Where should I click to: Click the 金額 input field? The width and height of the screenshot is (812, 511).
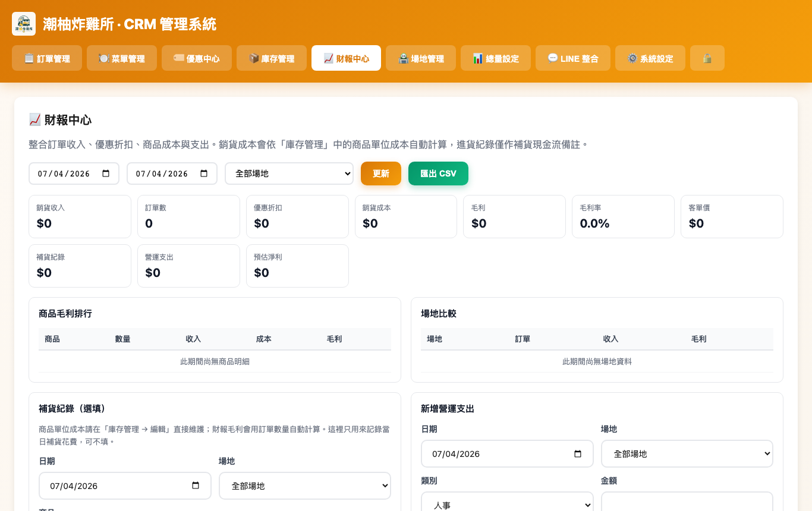687,504
